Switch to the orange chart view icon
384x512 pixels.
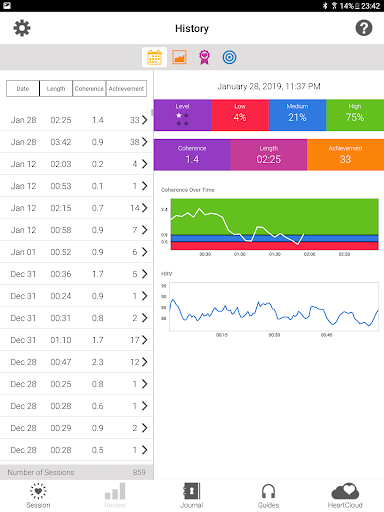[x=179, y=57]
